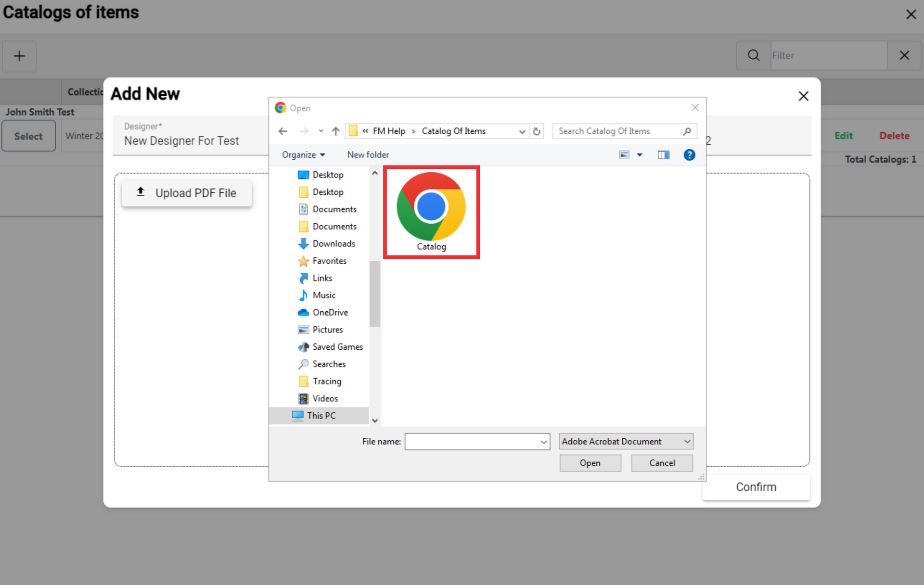Go up one folder level arrow
924x585 pixels.
click(336, 131)
